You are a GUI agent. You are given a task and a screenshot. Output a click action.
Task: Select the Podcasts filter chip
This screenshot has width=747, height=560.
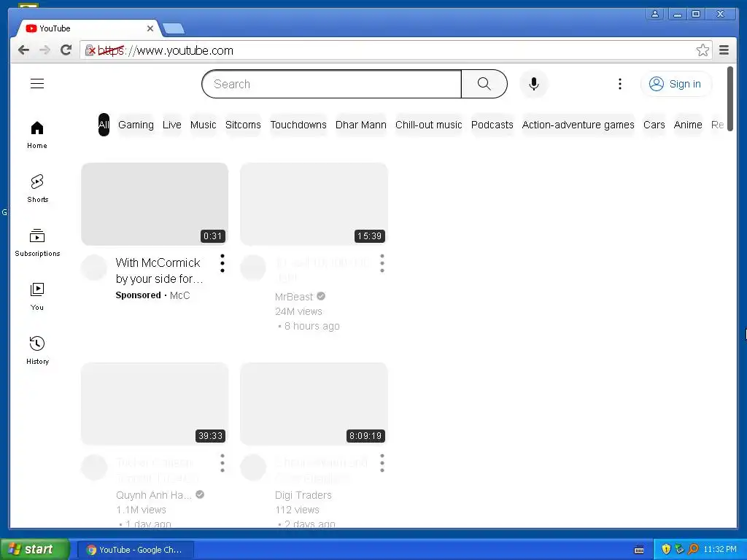pos(492,125)
